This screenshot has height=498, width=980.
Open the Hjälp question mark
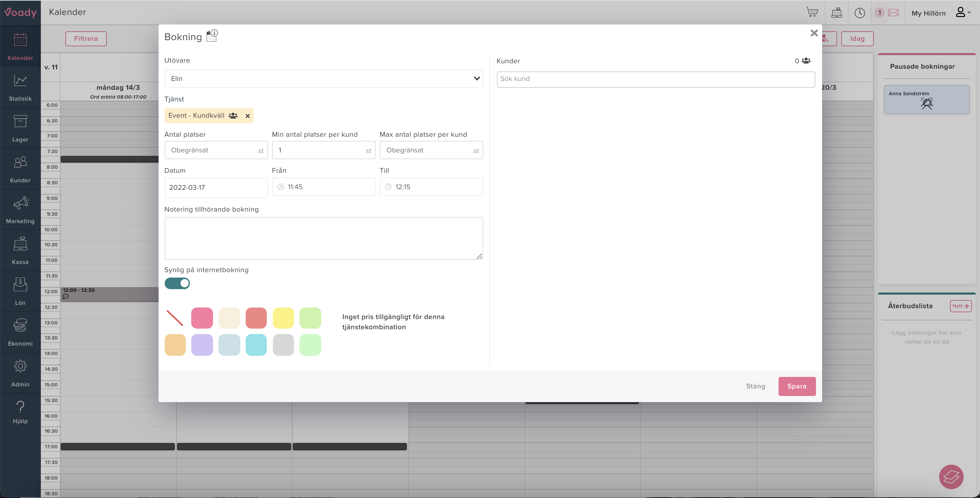20,412
